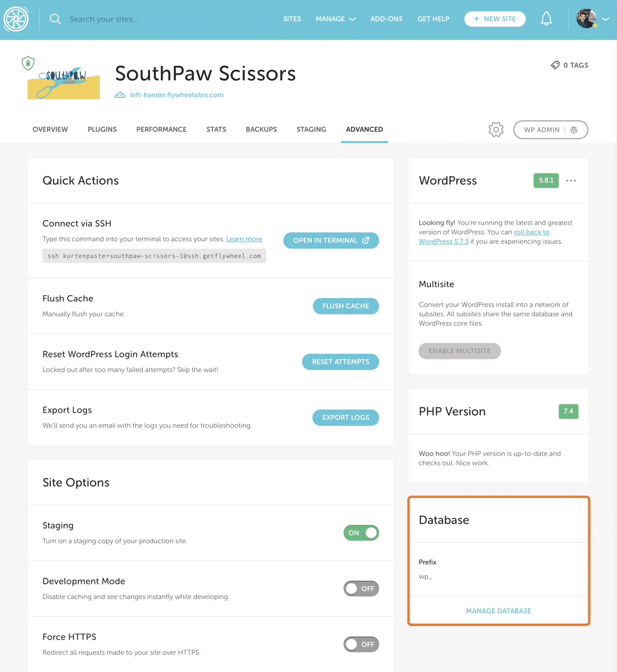This screenshot has height=672, width=617.
Task: Enable Force HTTPS
Action: click(x=361, y=644)
